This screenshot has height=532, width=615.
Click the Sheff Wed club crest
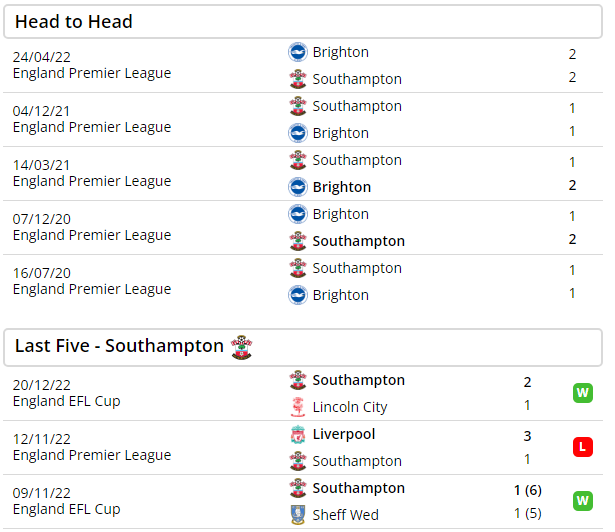click(298, 515)
